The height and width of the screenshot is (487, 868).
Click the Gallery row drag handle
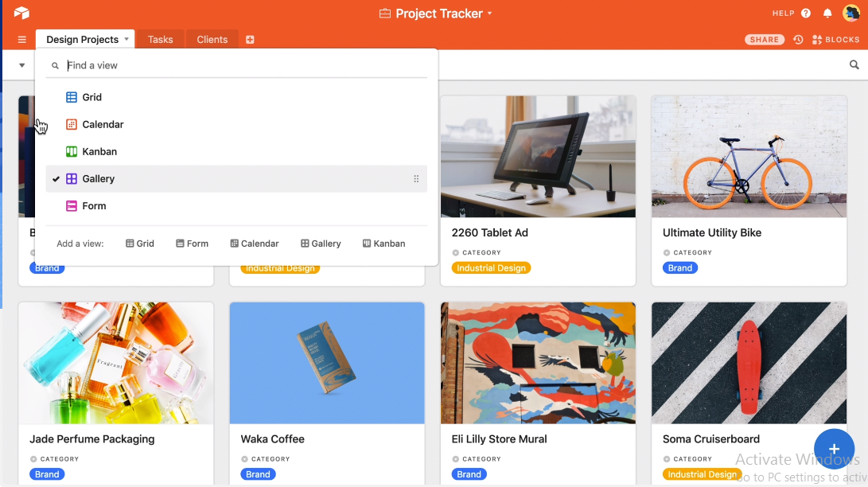416,179
